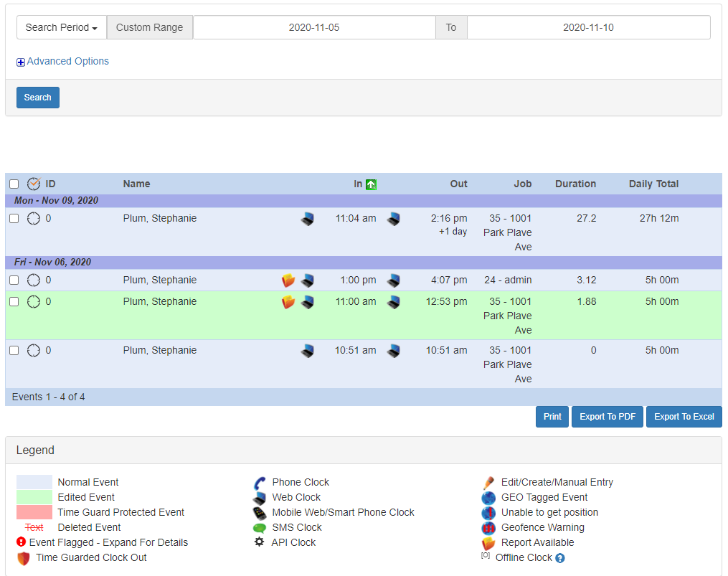The height and width of the screenshot is (576, 728).
Task: Click the Offline Clock help question icon
Action: click(560, 558)
